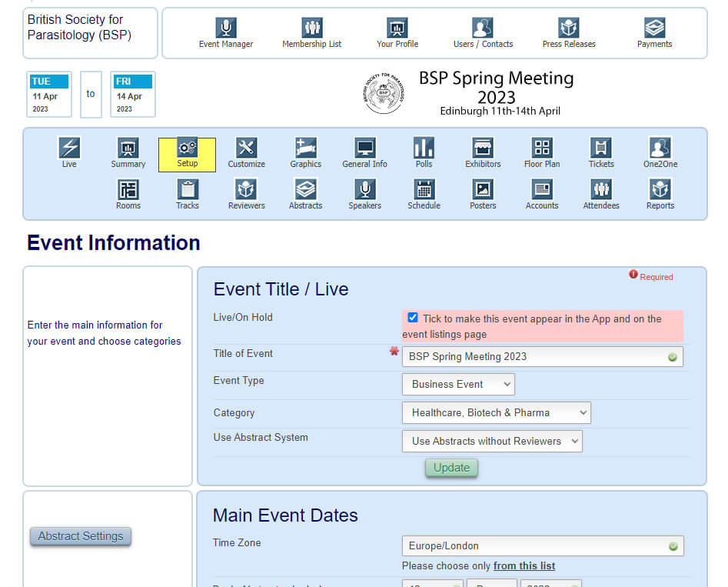Screen dimensions: 728x587
Task: Expand the Event Type dropdown
Action: [x=458, y=385]
